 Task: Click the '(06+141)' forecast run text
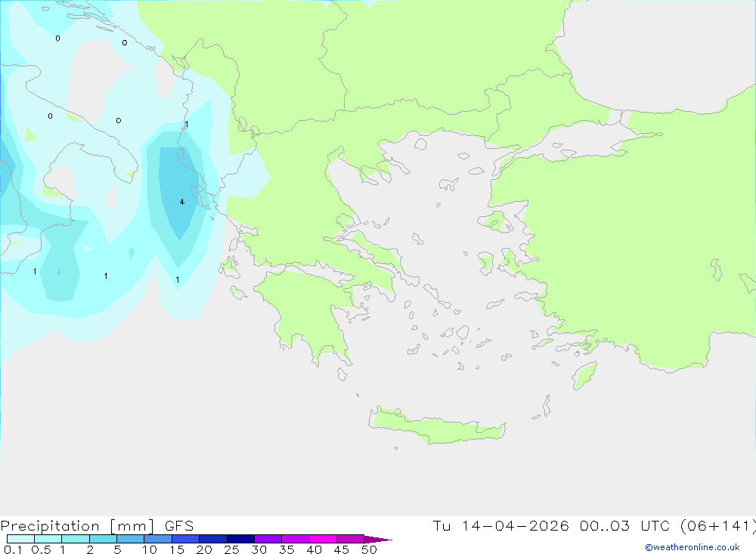(718, 526)
